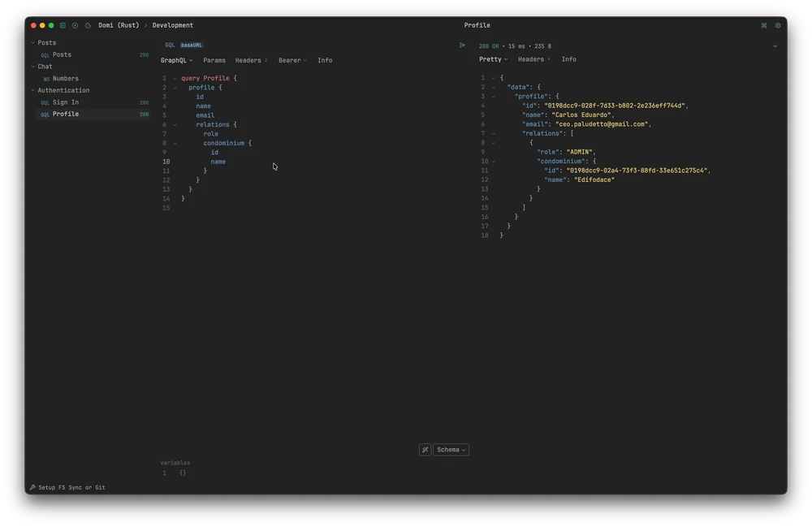This screenshot has width=812, height=527.
Task: Click the magic wand icon beside Schema
Action: (x=425, y=450)
